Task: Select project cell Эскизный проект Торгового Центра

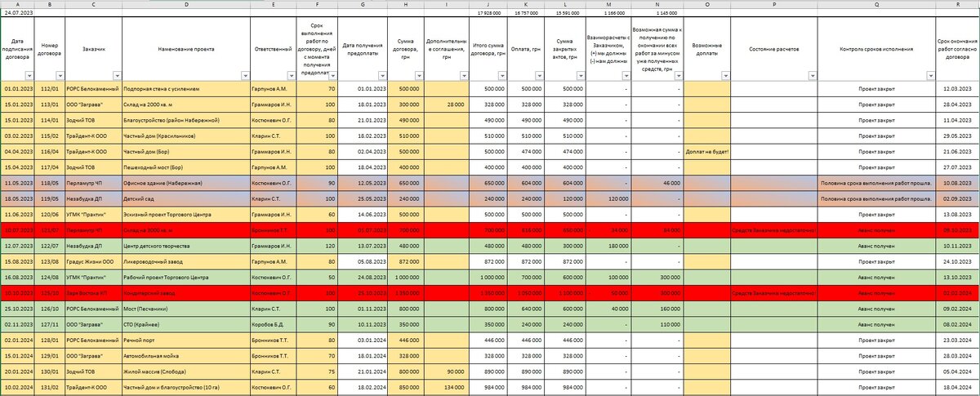Action: pos(187,214)
